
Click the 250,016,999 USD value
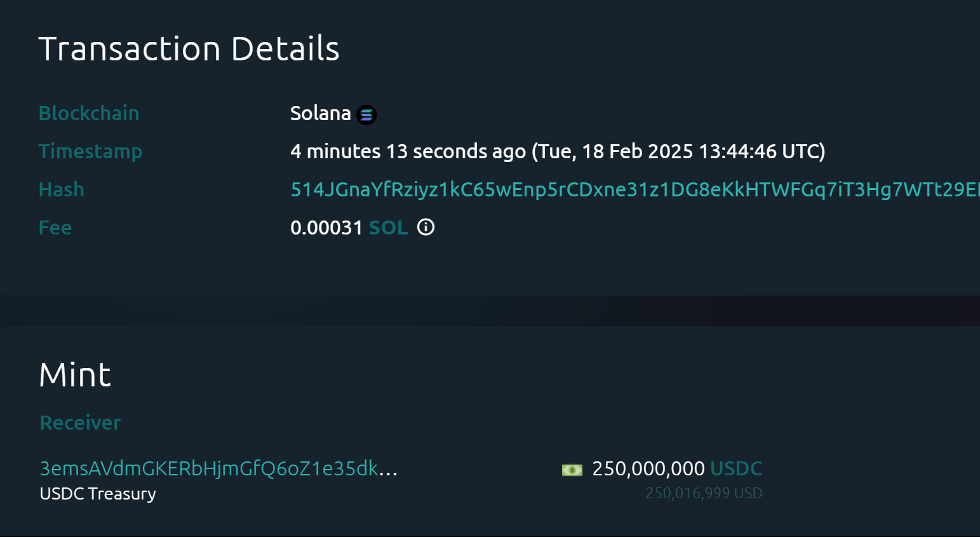pos(704,493)
